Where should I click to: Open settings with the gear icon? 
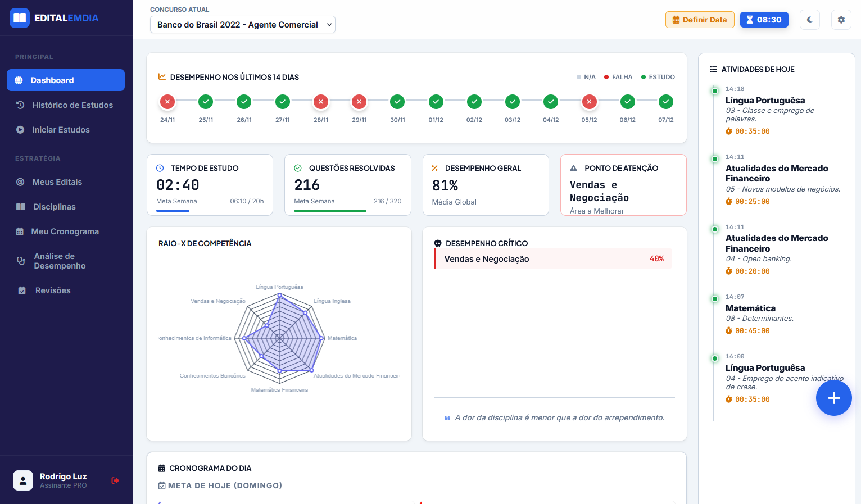tap(841, 20)
